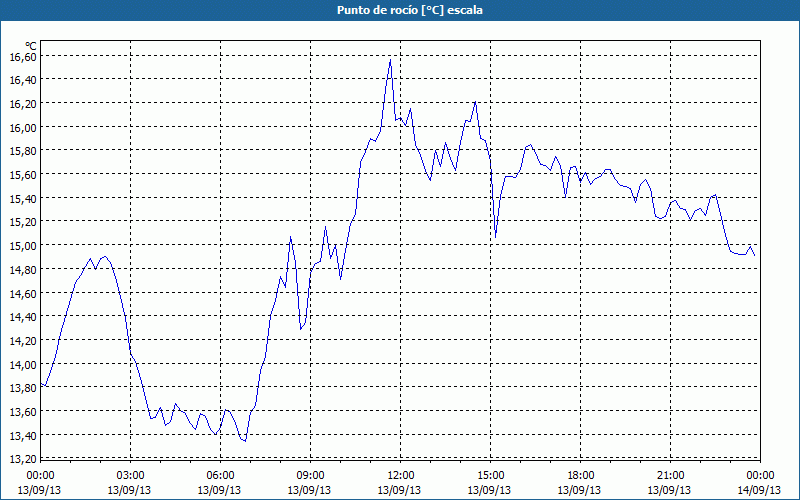Viewport: 800px width, 500px height.
Task: Click the 00:00 13/09/13 start time label
Action: pyautogui.click(x=40, y=483)
